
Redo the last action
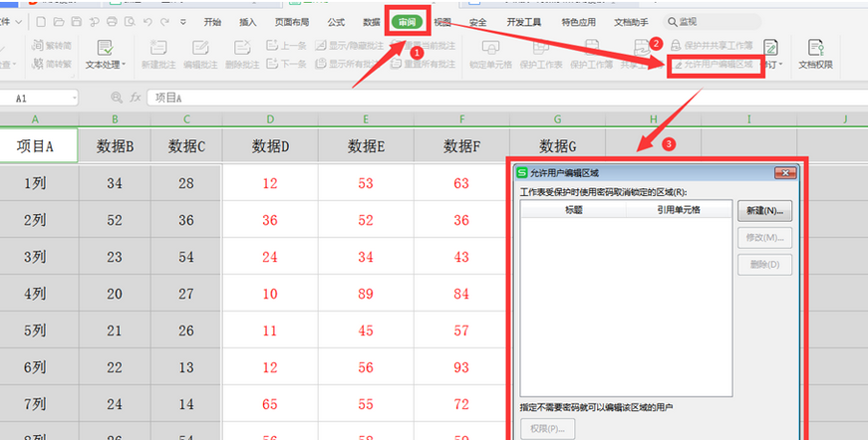(165, 22)
